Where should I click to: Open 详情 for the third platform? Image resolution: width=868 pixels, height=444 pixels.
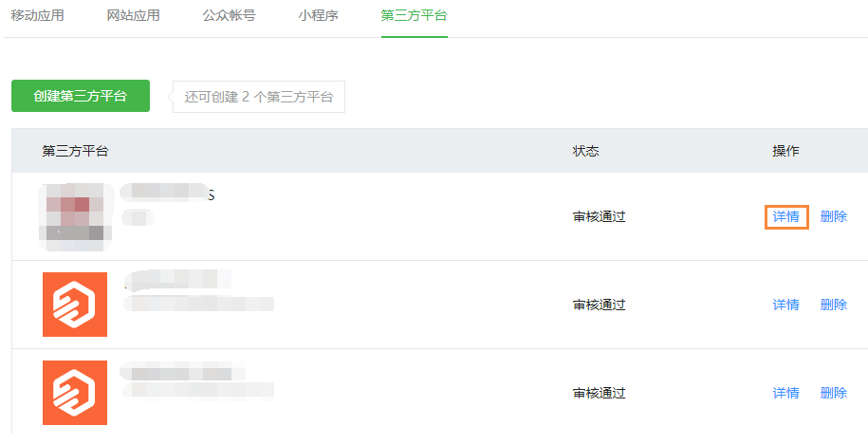[786, 393]
